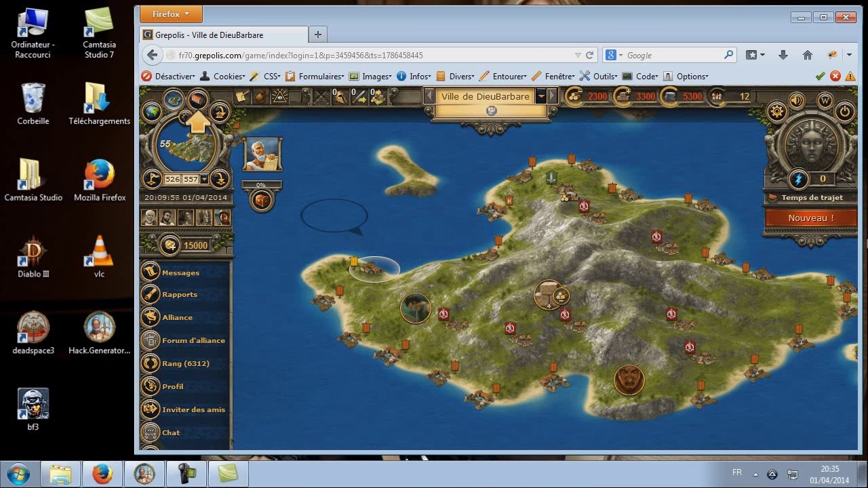The width and height of the screenshot is (868, 488).
Task: Open Rang (6312) ranking entry
Action: click(x=185, y=363)
